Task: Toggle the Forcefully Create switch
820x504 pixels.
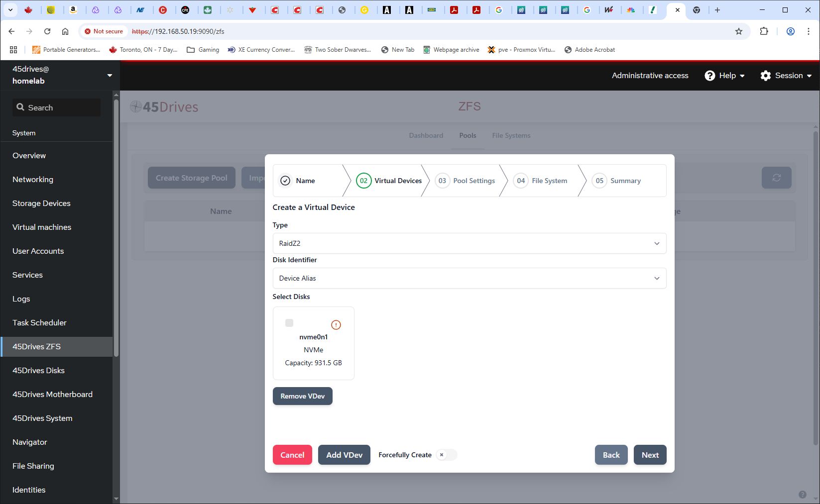Action: [x=446, y=455]
